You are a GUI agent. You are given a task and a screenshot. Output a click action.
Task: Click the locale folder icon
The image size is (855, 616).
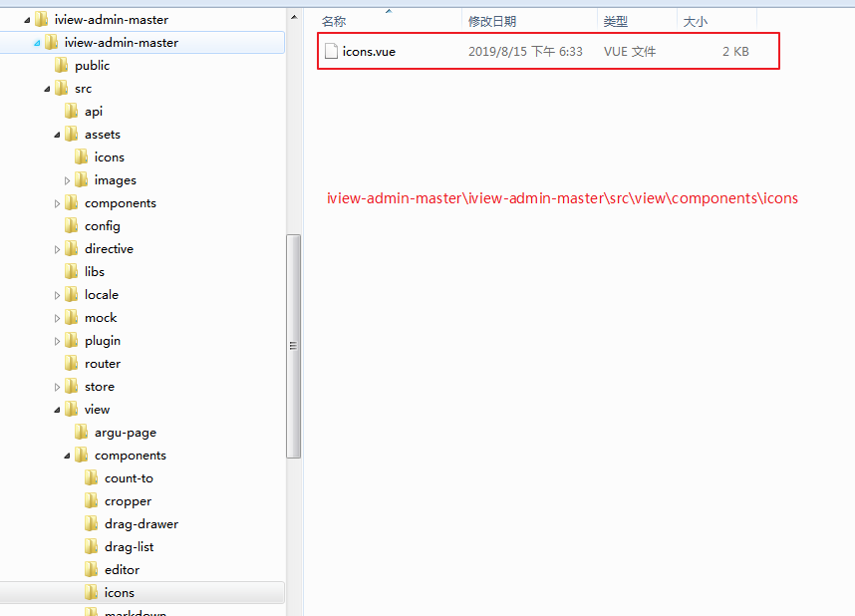pos(71,295)
